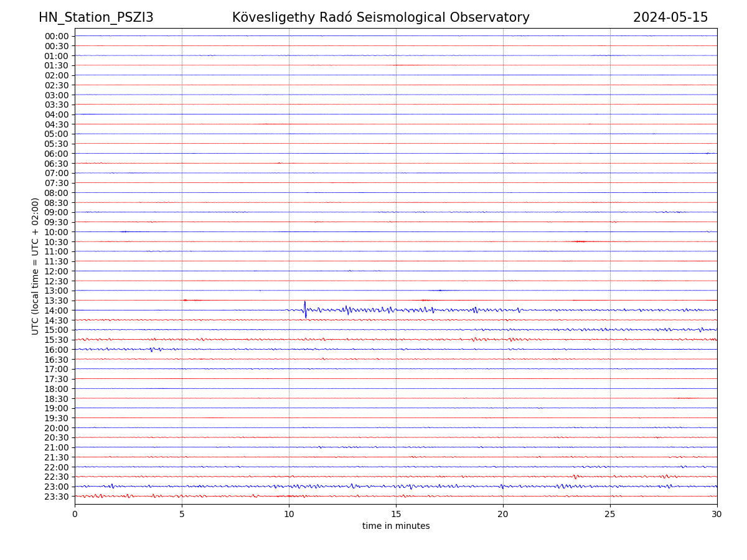This screenshot has width=747, height=560.
Task: Click the 23:30 row label
Action: coord(56,497)
